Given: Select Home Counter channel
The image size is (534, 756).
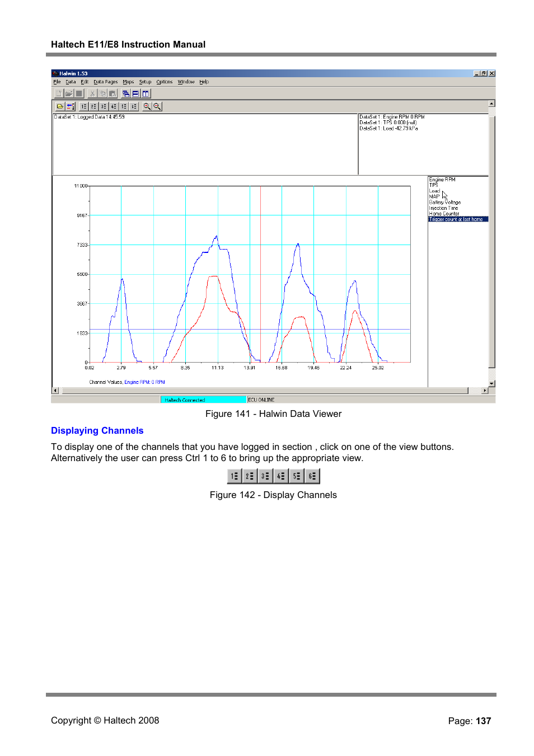Looking at the screenshot, I should point(444,214).
